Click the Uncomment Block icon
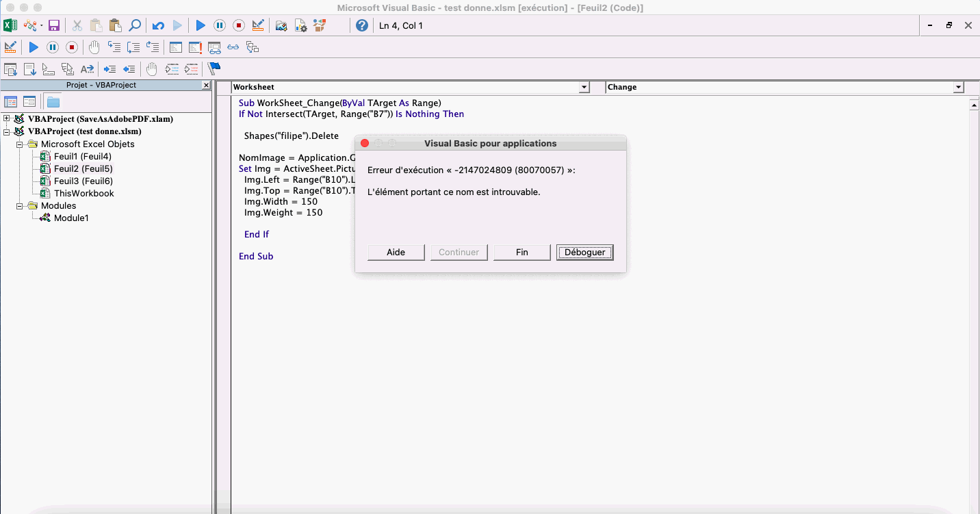 coord(191,68)
